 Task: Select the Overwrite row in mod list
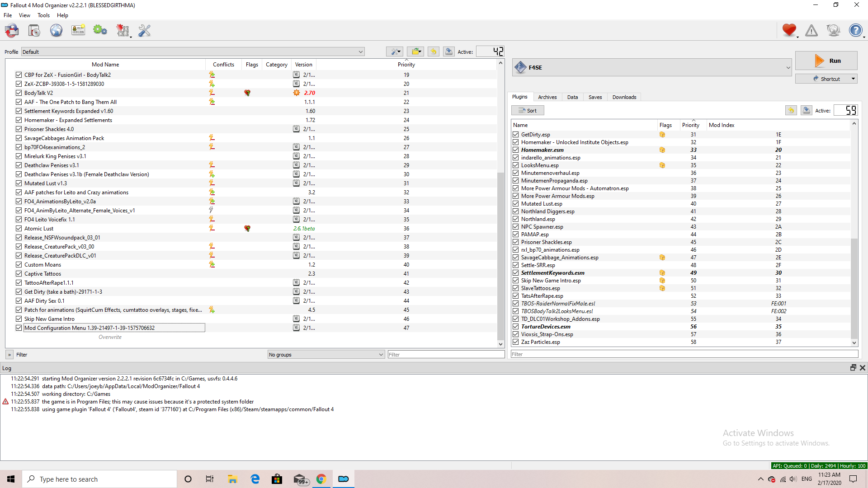coord(110,337)
